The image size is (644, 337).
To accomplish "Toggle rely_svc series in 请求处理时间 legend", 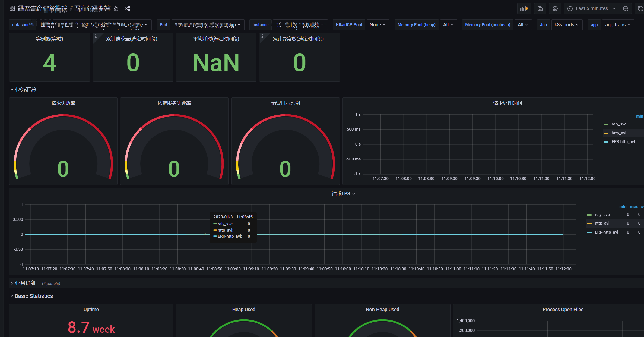I will coord(619,124).
